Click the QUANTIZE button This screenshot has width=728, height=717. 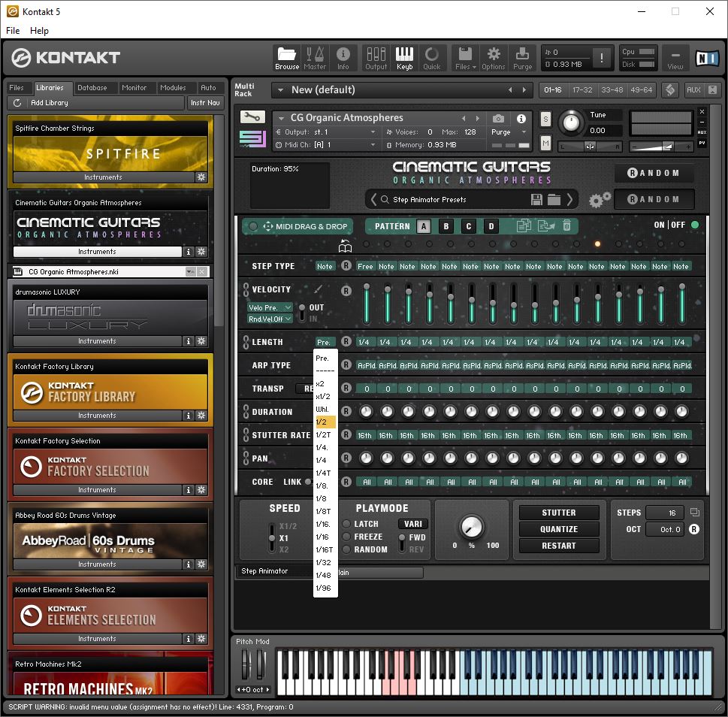558,529
